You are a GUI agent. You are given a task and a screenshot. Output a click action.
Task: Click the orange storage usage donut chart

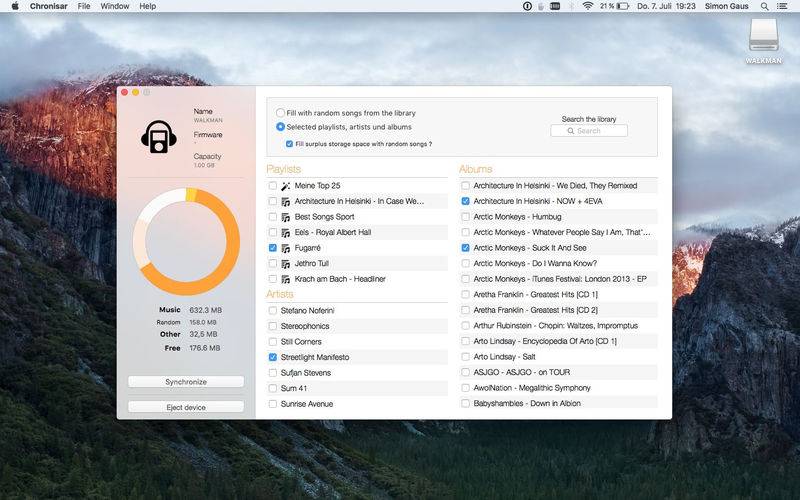[x=187, y=241]
